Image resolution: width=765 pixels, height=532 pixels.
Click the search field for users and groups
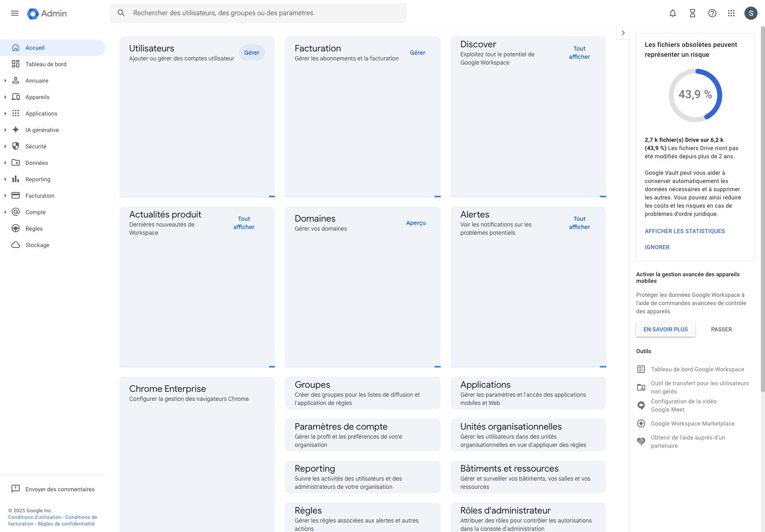click(258, 13)
